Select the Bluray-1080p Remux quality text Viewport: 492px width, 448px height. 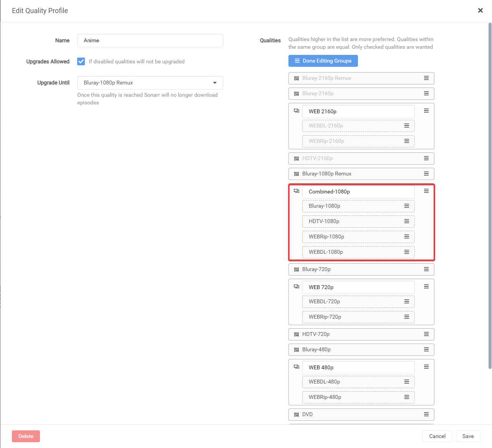(327, 174)
